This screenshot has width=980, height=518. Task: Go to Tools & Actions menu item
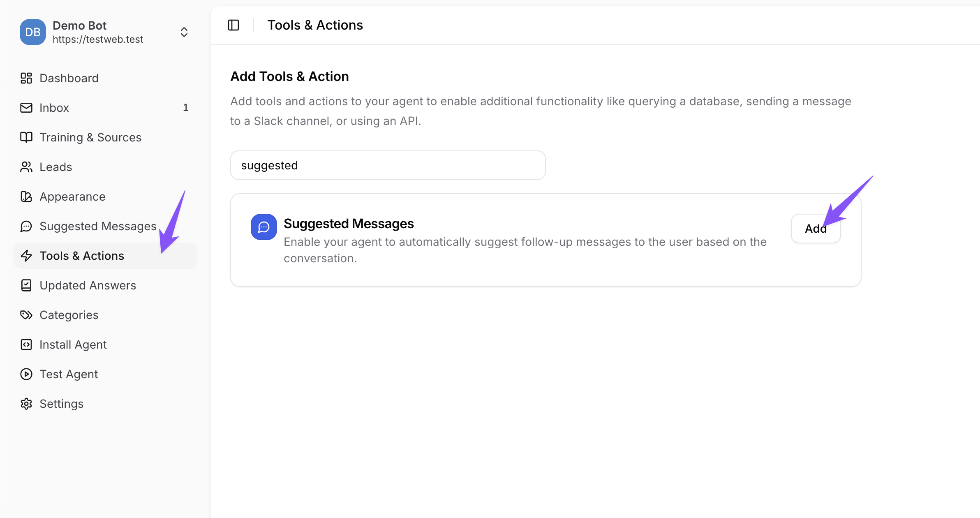coord(82,256)
